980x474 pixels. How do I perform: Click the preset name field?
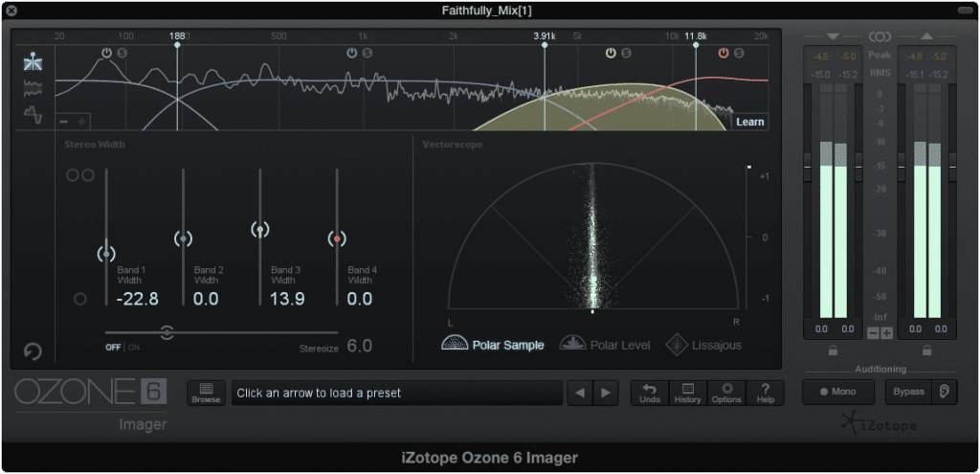tap(397, 394)
